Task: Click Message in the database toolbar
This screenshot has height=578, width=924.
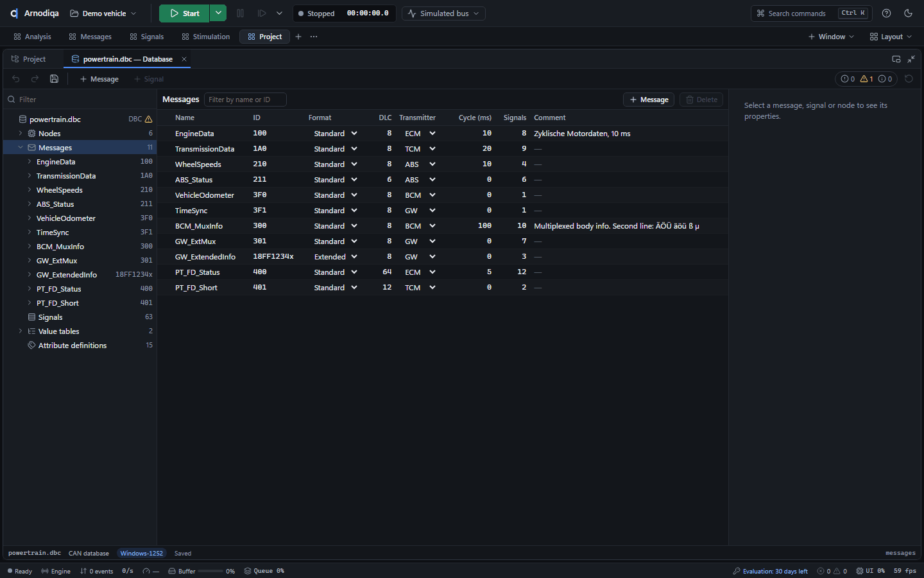Action: [99, 79]
